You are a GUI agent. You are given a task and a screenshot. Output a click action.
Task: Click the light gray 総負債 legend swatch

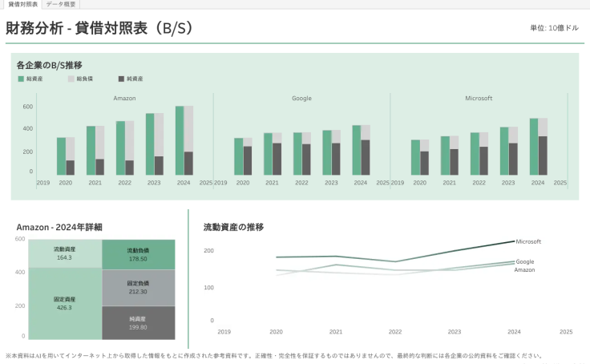point(71,79)
